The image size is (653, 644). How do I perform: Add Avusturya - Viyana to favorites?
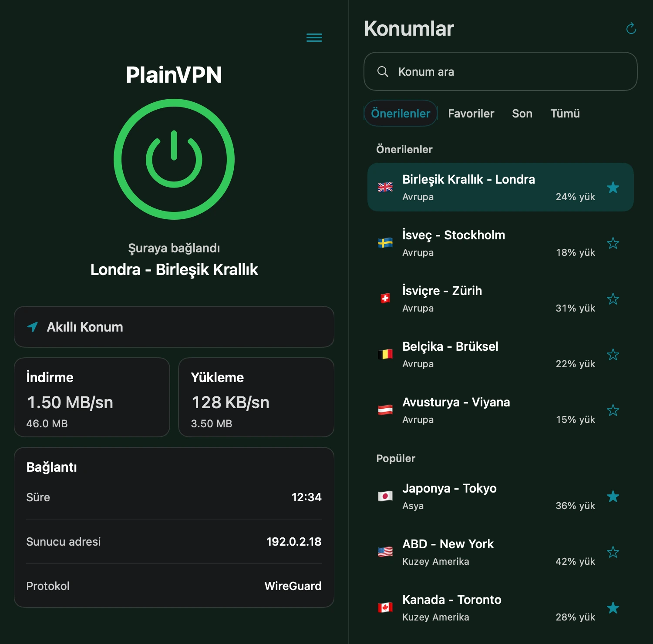coord(613,410)
